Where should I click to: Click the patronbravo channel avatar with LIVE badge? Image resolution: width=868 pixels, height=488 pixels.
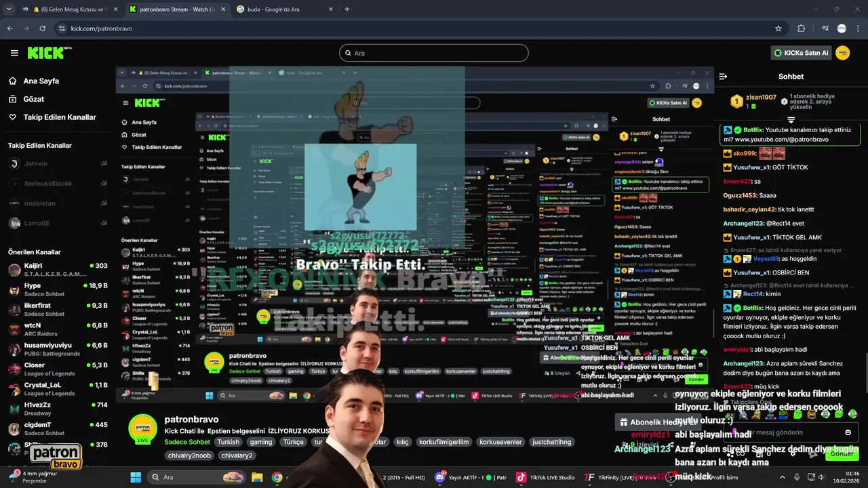[x=142, y=430]
